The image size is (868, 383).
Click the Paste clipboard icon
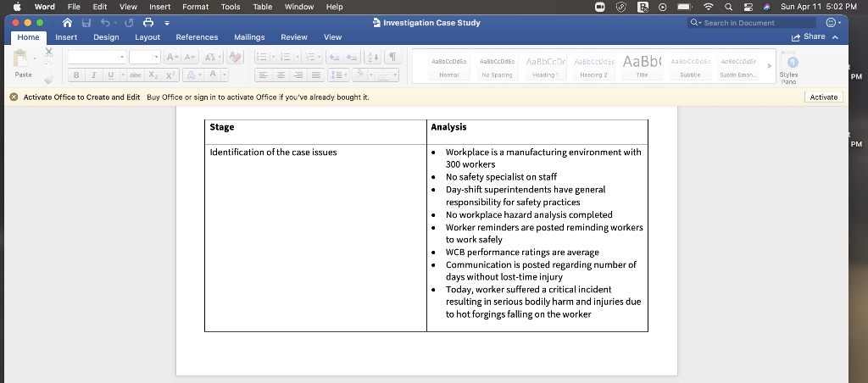pyautogui.click(x=20, y=58)
